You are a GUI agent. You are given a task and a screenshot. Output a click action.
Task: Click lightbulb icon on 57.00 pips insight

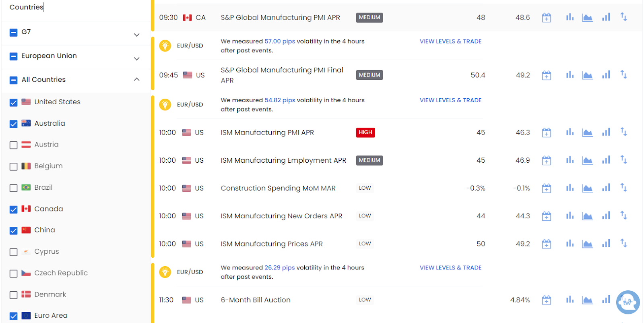[165, 46]
